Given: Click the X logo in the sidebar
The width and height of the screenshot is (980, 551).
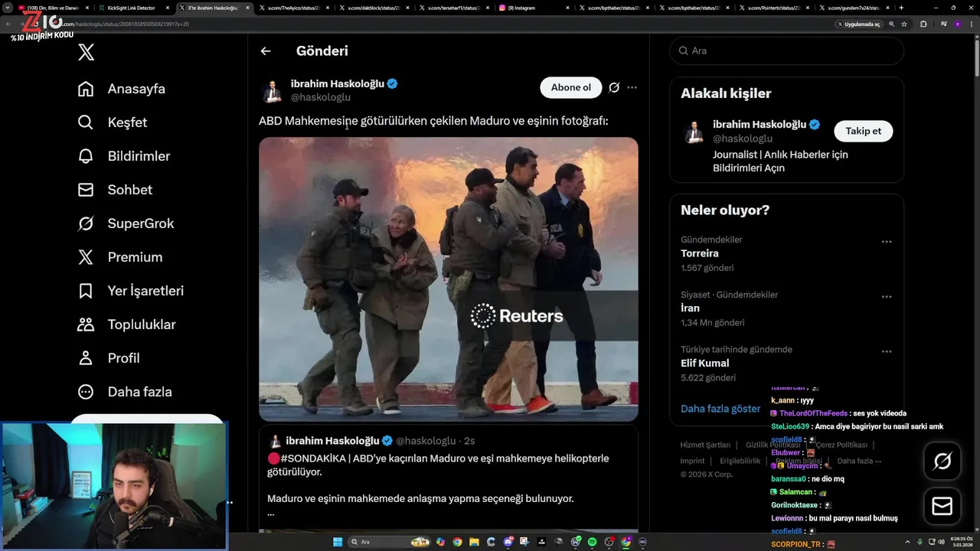Looking at the screenshot, I should coord(86,52).
